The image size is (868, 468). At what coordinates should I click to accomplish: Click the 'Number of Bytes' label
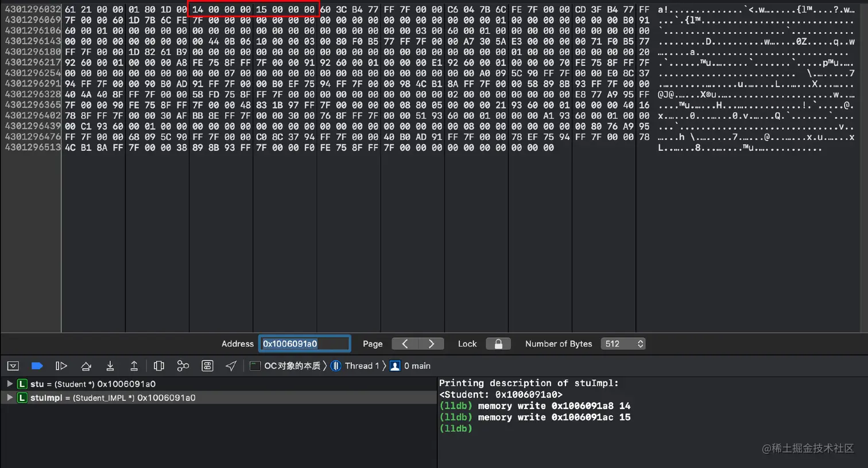click(x=559, y=344)
